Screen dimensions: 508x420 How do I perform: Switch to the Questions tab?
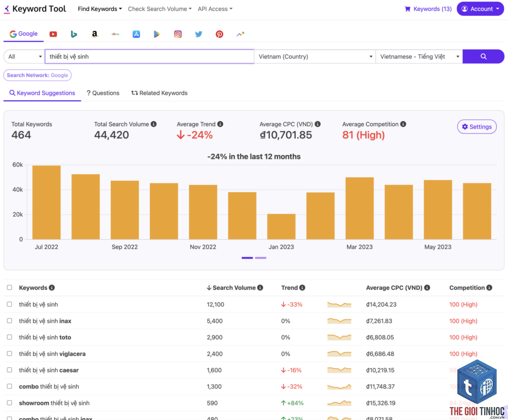click(x=103, y=93)
